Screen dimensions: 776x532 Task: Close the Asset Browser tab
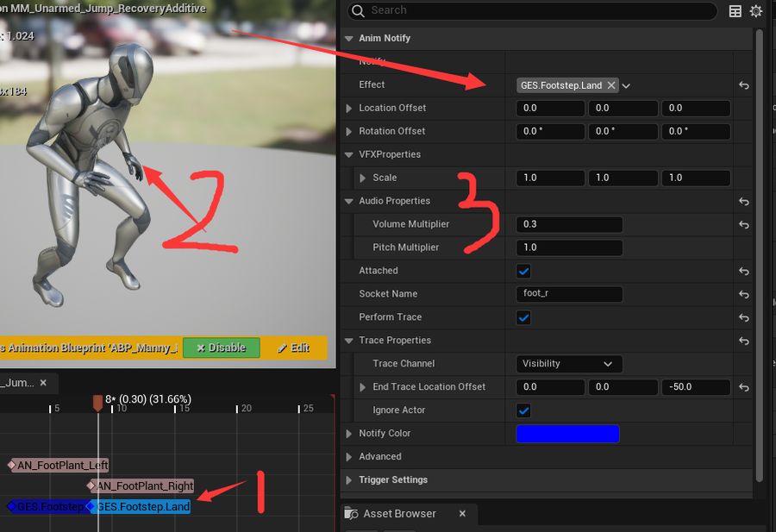click(462, 514)
